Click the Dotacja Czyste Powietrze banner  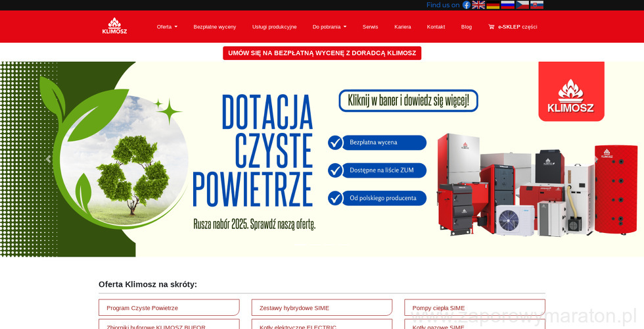(x=322, y=159)
